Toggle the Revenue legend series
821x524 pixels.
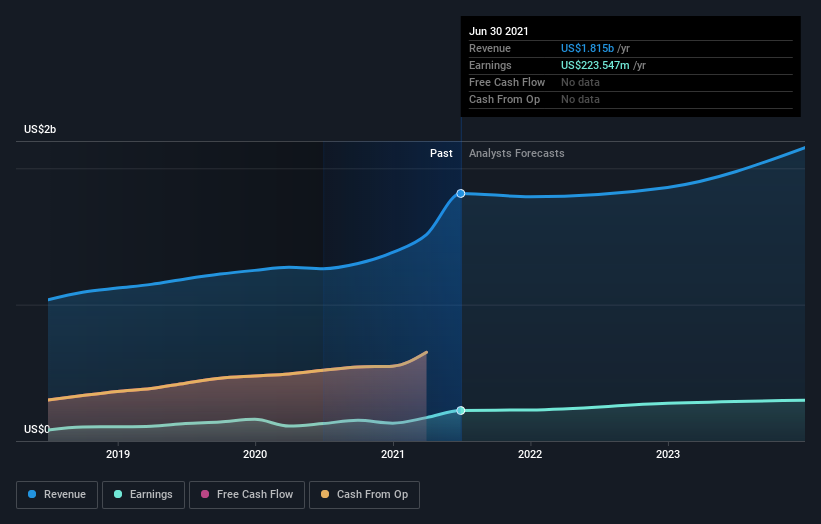[57, 495]
